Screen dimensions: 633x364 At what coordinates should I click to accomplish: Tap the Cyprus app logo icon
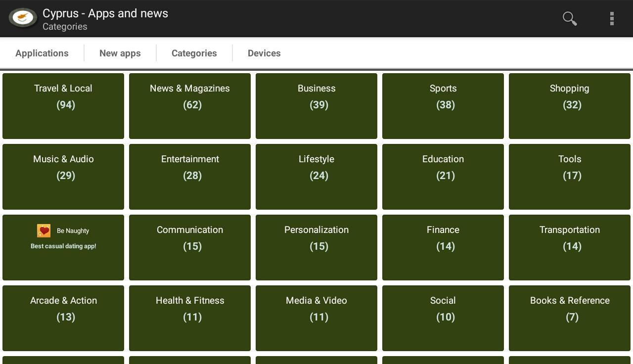pos(23,18)
